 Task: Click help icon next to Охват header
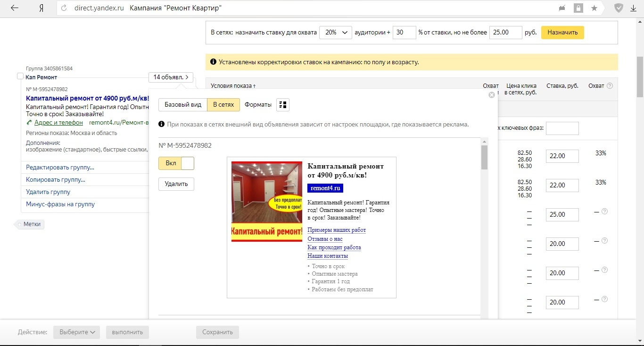[x=610, y=86]
